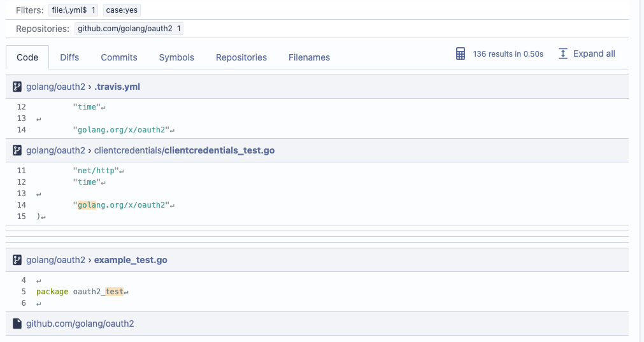Click the file icon beside github.com/golang/oauth2

[x=17, y=324]
